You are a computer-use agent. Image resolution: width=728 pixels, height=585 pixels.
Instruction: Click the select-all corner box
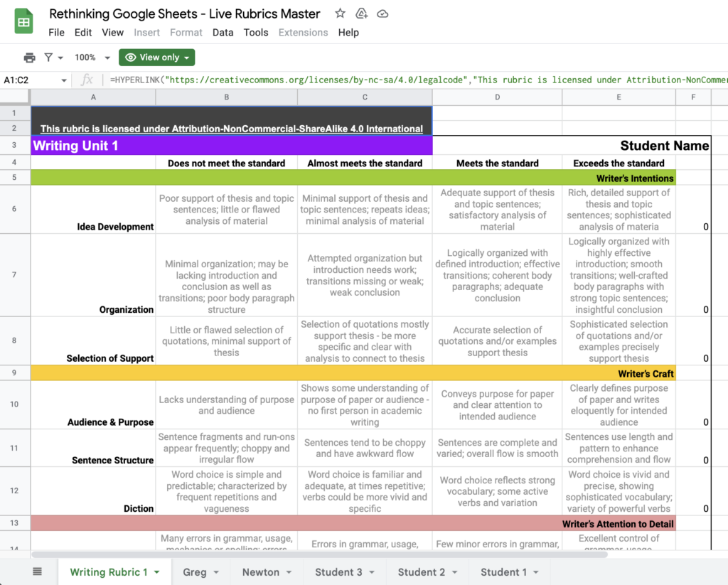(14, 97)
